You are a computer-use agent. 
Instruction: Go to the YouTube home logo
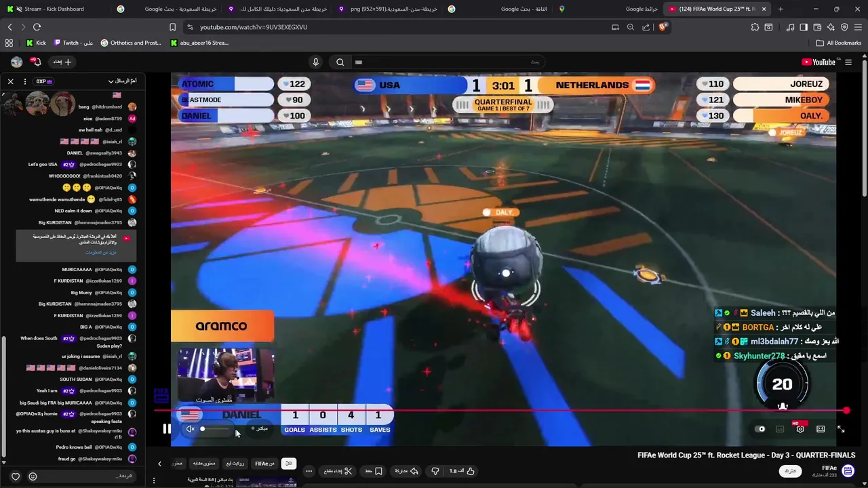pyautogui.click(x=818, y=62)
